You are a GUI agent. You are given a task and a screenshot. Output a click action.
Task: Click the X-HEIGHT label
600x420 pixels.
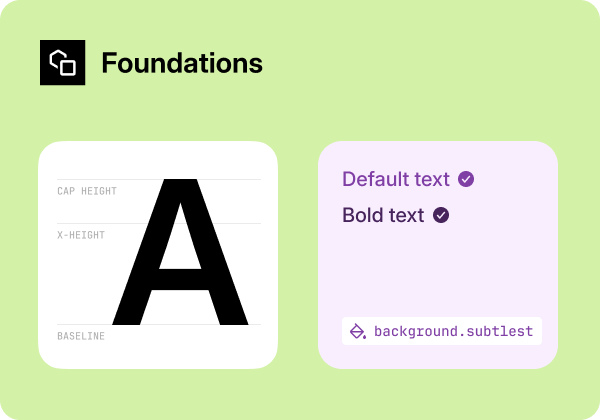tap(81, 235)
